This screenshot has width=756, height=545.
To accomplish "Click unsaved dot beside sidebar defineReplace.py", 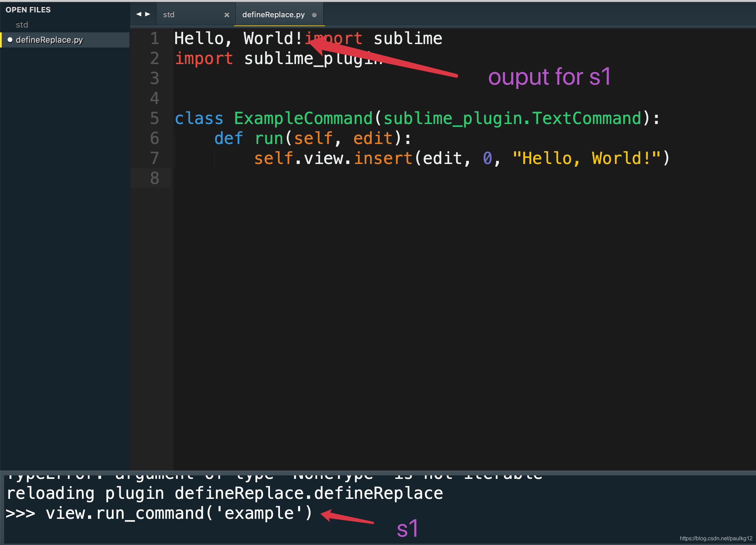I will [x=10, y=40].
